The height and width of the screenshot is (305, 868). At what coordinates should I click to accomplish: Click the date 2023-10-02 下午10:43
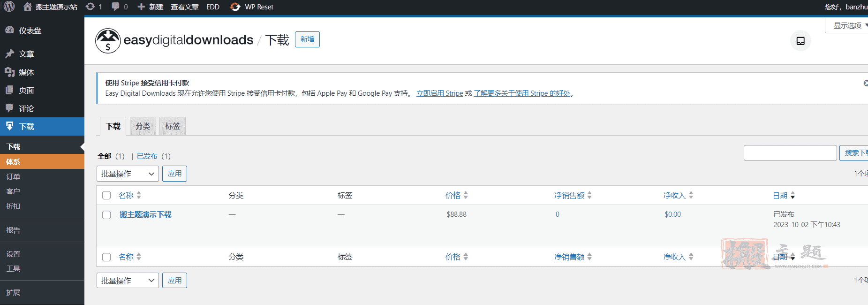tap(807, 225)
